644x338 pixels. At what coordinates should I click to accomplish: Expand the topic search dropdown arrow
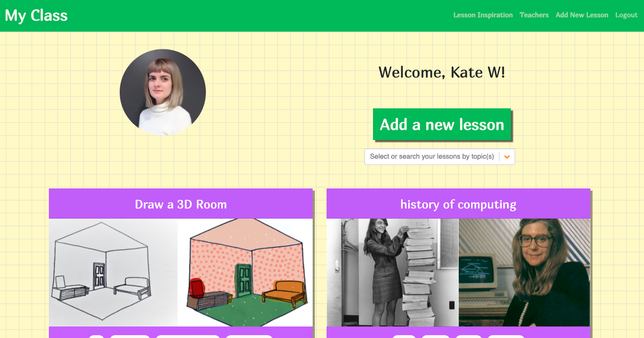pos(507,157)
